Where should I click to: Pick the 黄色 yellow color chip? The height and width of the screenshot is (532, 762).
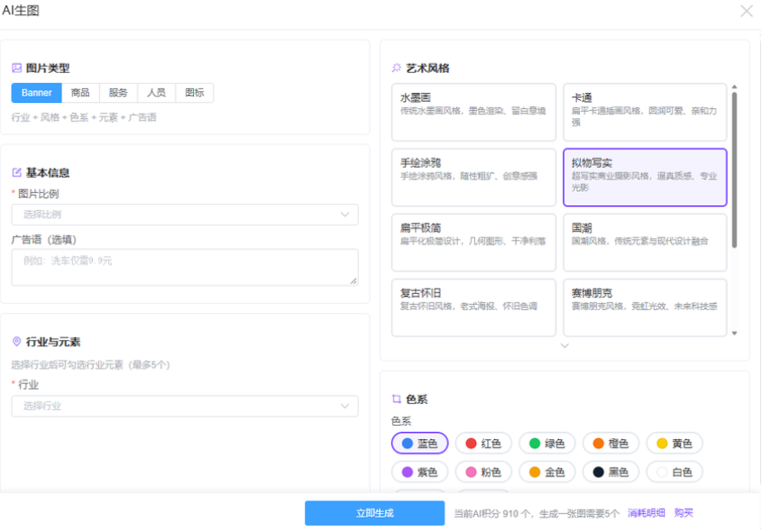675,443
